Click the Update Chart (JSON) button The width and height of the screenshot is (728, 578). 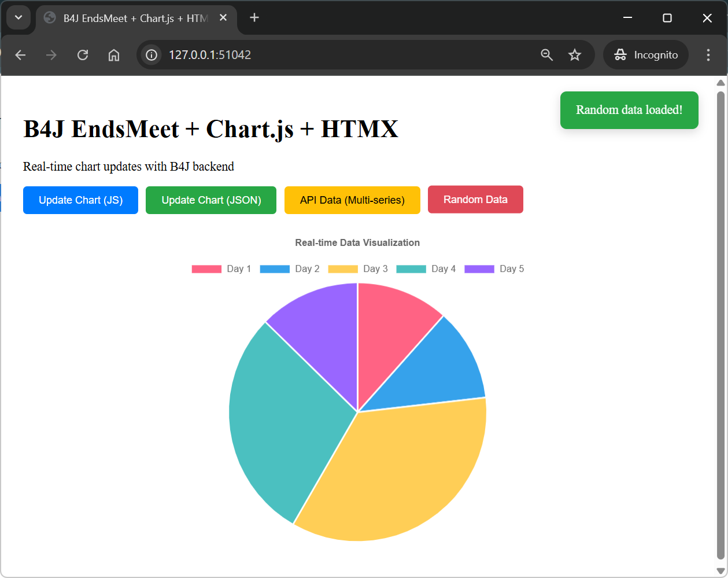[x=211, y=200]
